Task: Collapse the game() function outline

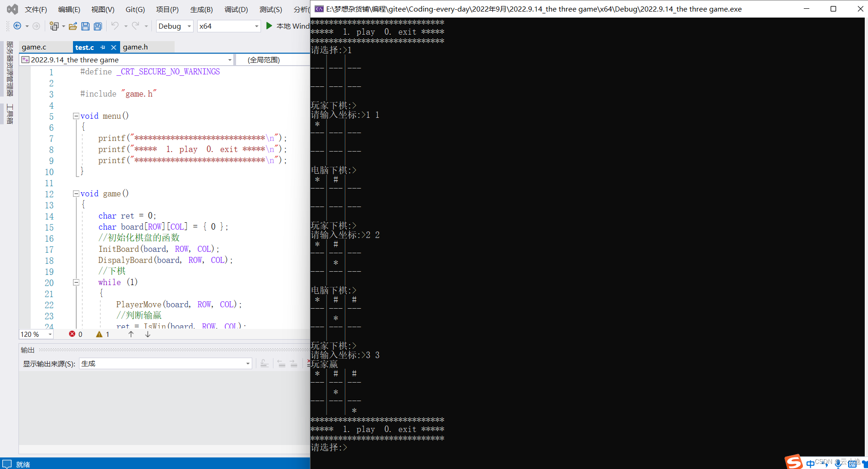Action: pos(76,194)
